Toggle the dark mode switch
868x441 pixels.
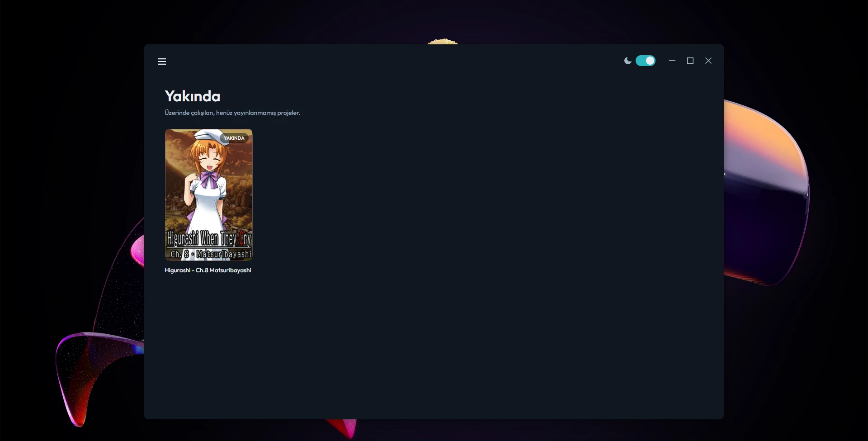pyautogui.click(x=646, y=61)
